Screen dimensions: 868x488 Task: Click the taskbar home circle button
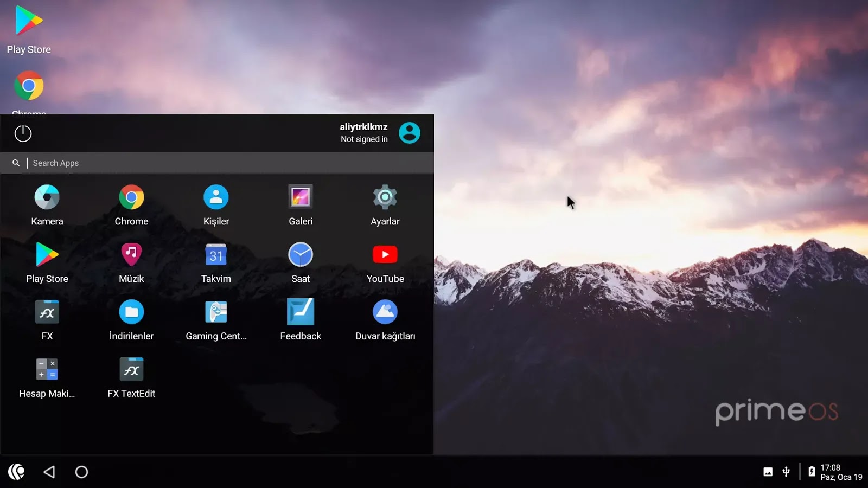(x=81, y=472)
